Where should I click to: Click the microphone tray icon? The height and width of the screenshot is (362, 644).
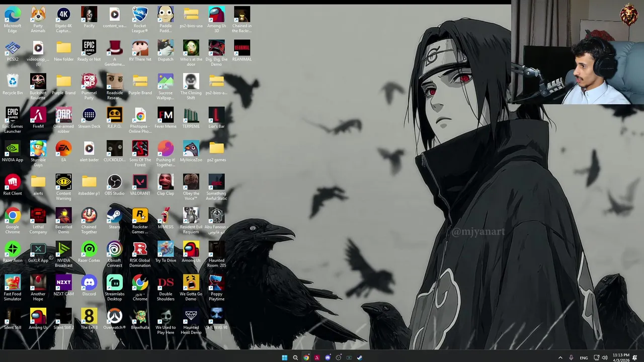point(571,357)
